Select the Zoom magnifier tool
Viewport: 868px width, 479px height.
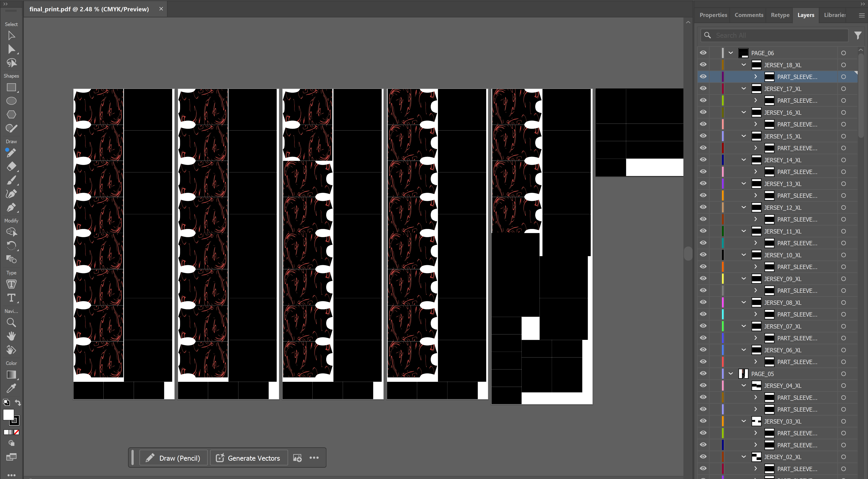(11, 323)
